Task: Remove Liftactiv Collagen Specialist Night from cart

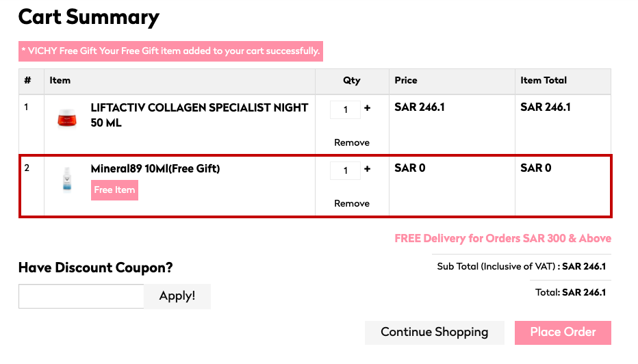Action: click(x=352, y=142)
